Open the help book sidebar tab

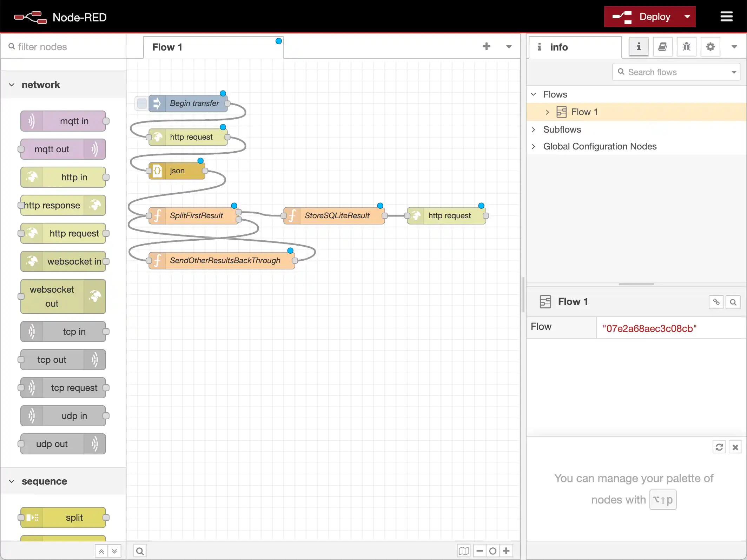coord(662,47)
